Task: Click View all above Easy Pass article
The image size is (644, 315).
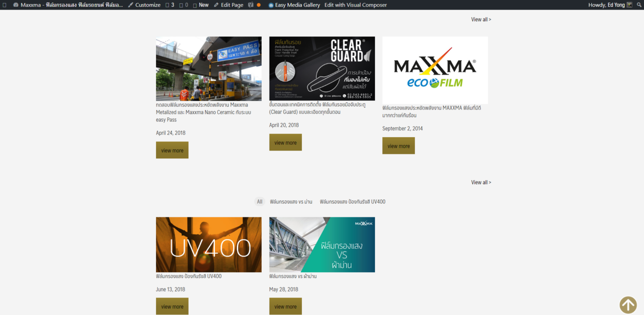Action: click(481, 19)
